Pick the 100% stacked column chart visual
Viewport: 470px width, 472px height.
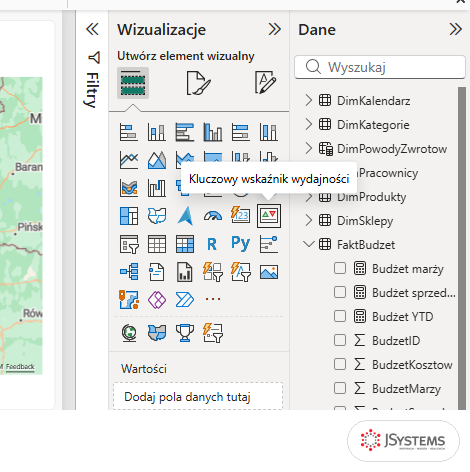point(269,132)
